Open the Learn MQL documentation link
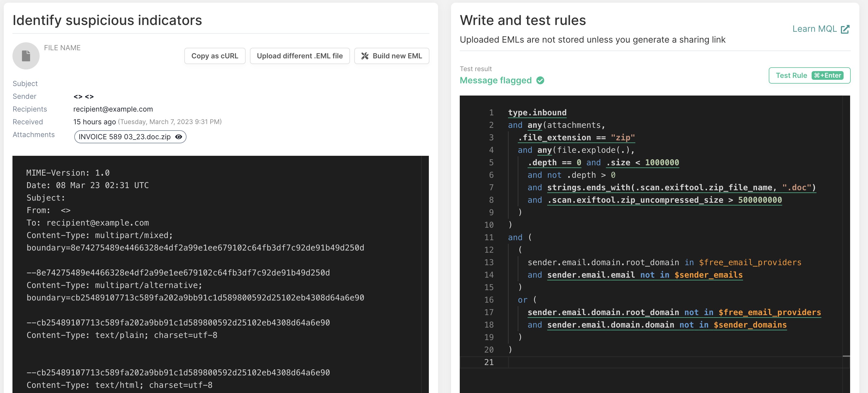 pos(814,29)
